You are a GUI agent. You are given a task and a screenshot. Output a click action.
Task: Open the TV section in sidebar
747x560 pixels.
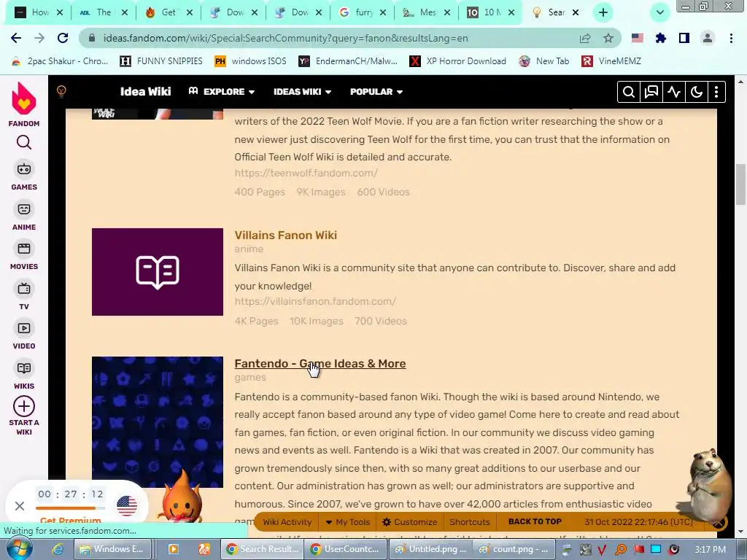(24, 296)
